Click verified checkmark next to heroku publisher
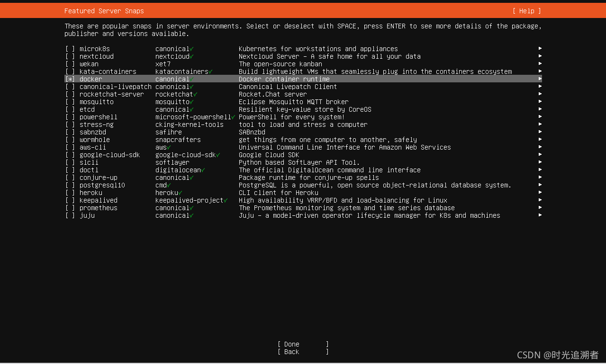Screen dimensions: 606x364 click(180, 193)
